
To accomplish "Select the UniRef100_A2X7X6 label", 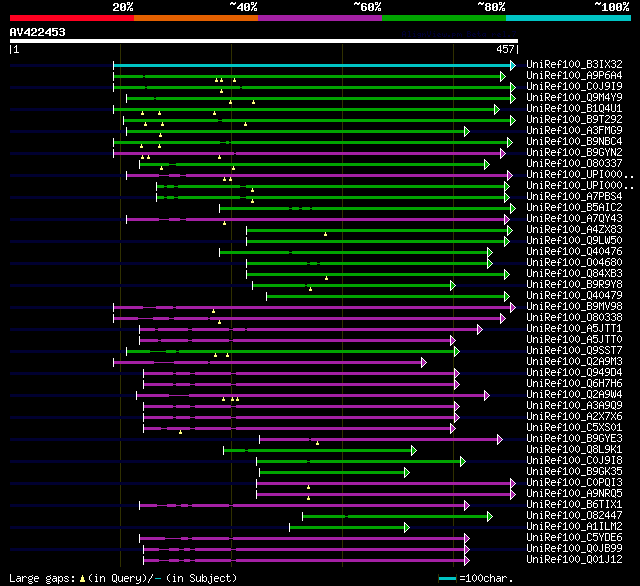I will point(574,417).
